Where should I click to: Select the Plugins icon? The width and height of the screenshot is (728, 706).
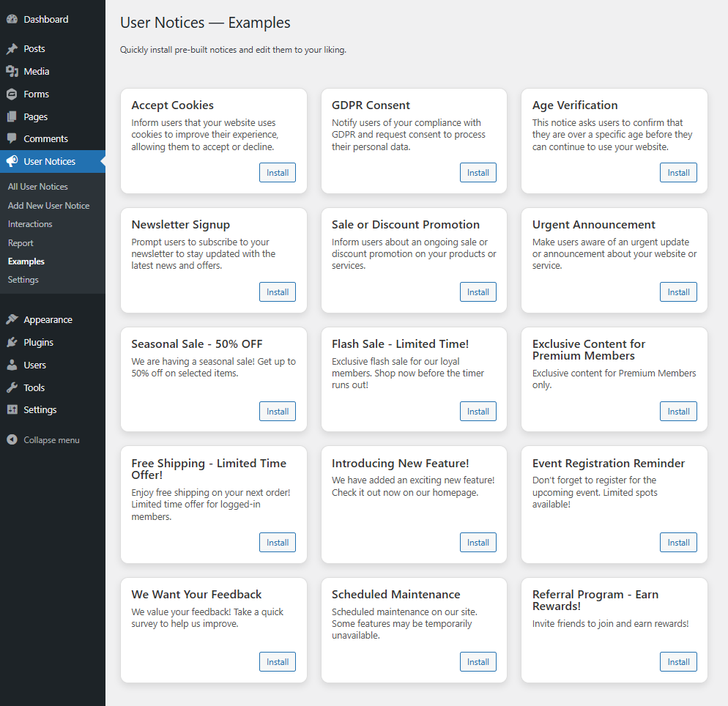(x=12, y=342)
